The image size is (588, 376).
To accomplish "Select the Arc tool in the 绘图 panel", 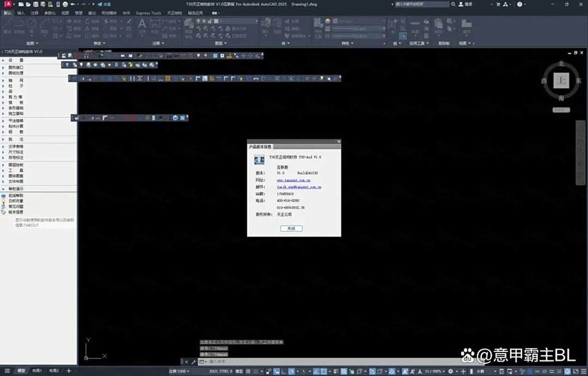I will pos(44,26).
